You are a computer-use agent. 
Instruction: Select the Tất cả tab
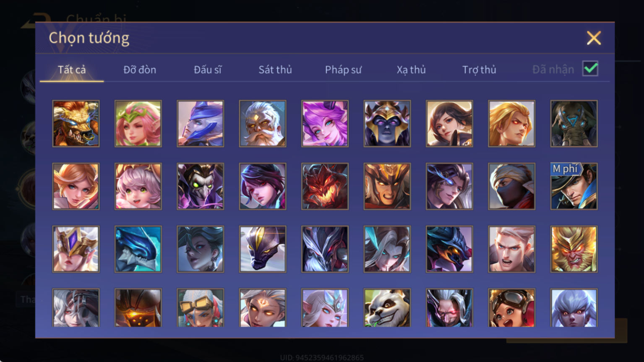click(x=72, y=70)
